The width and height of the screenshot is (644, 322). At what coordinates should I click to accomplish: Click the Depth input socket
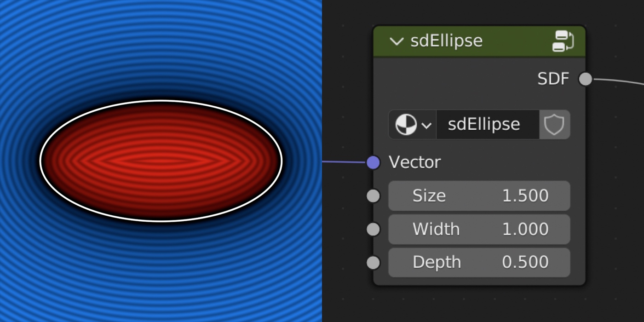[x=373, y=263]
